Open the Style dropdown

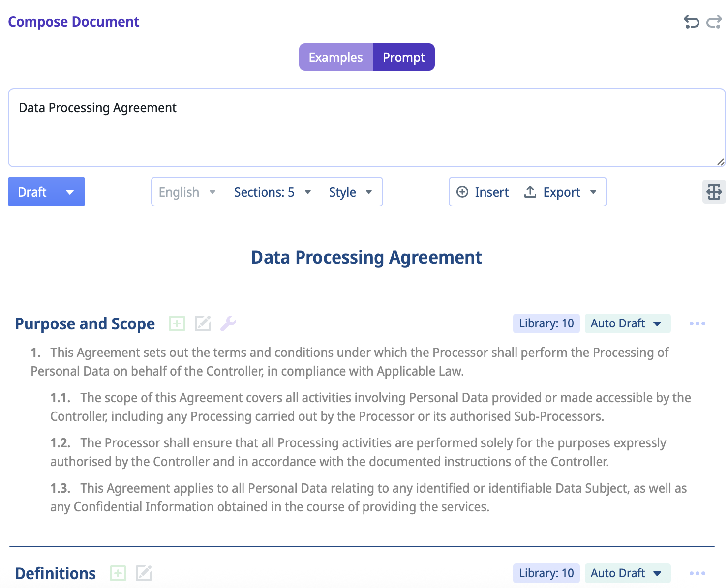coord(350,192)
